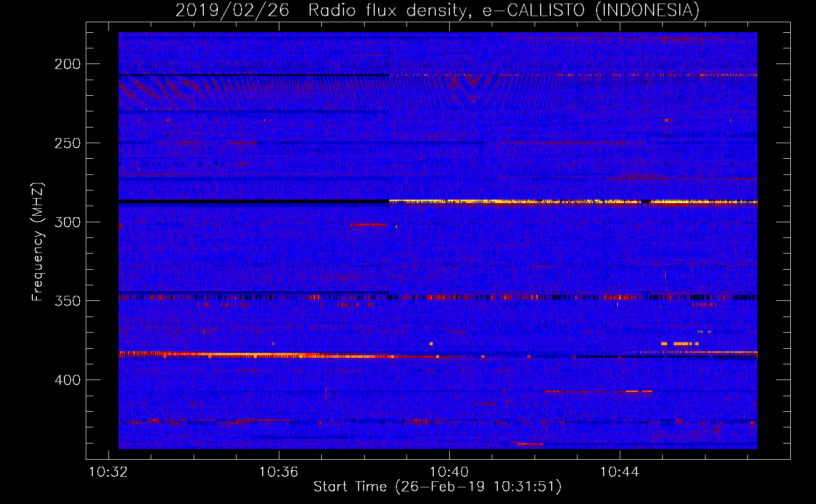Click the 400 frequency tick label

point(68,380)
